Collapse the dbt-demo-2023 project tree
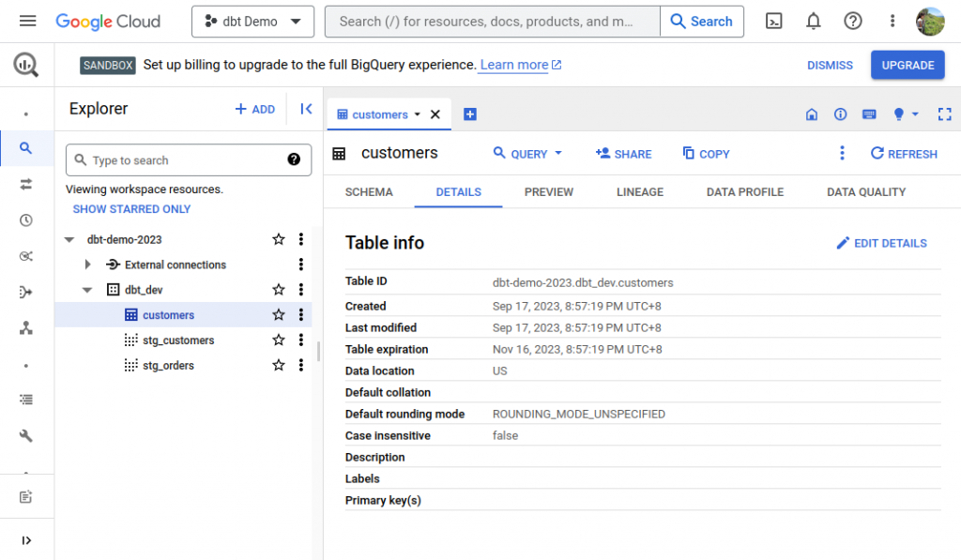The image size is (961, 560). (x=69, y=239)
